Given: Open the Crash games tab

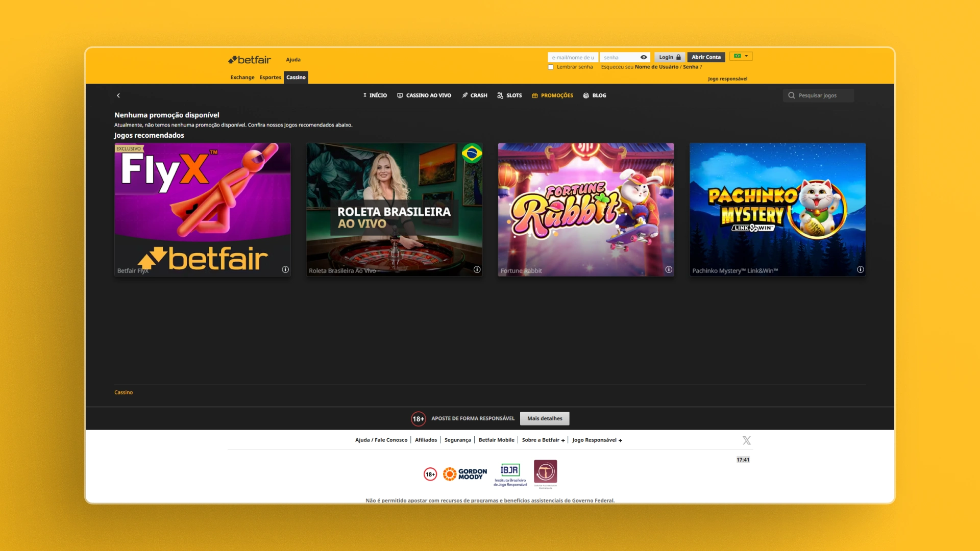Looking at the screenshot, I should pos(475,95).
